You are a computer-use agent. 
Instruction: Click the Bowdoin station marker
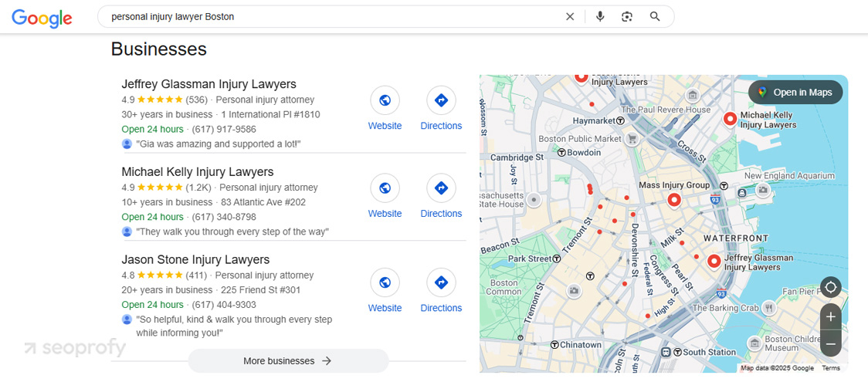tap(561, 152)
